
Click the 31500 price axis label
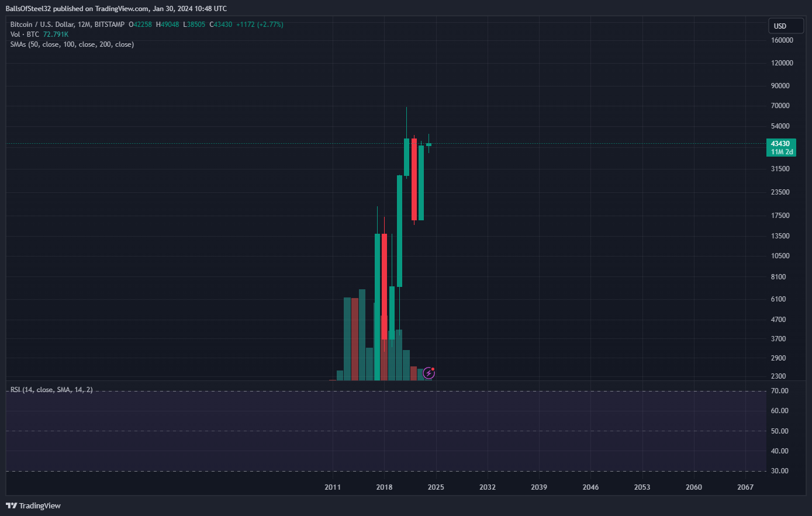[x=780, y=169]
